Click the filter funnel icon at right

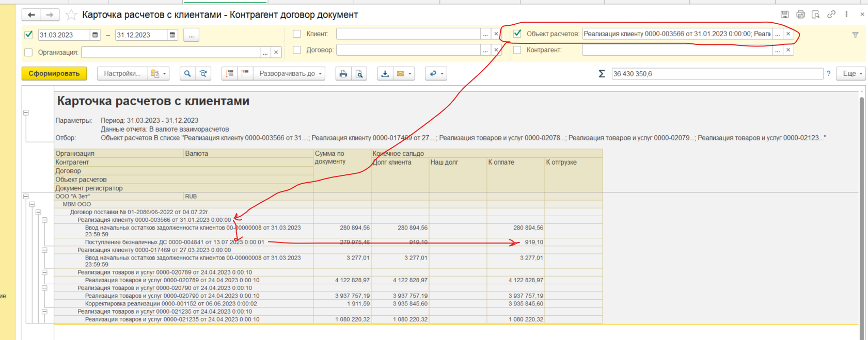click(x=855, y=35)
